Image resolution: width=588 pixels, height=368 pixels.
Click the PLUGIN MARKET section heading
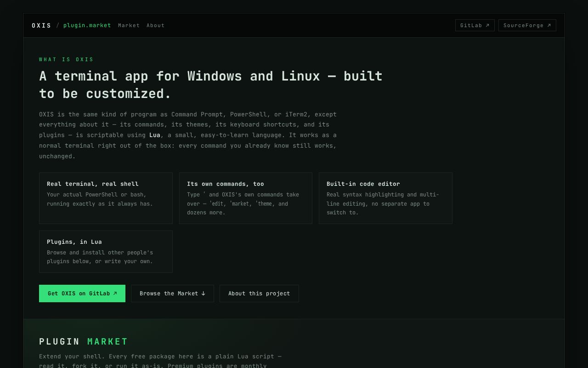coord(84,342)
